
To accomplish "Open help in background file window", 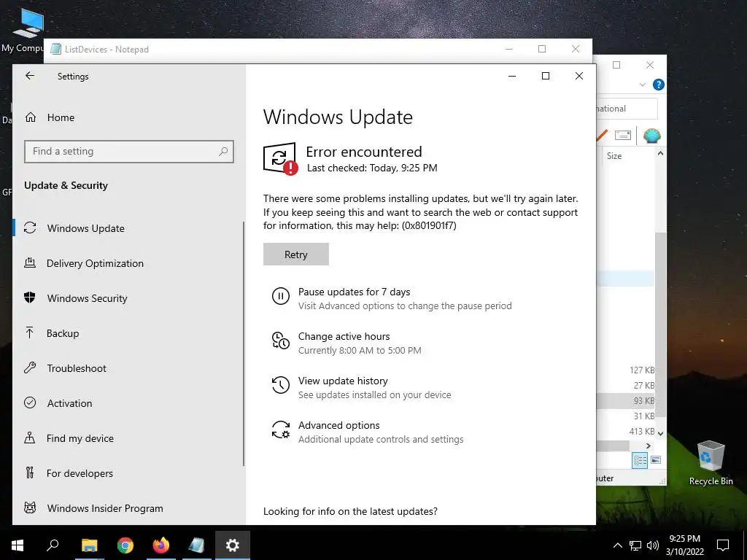I will (x=659, y=85).
